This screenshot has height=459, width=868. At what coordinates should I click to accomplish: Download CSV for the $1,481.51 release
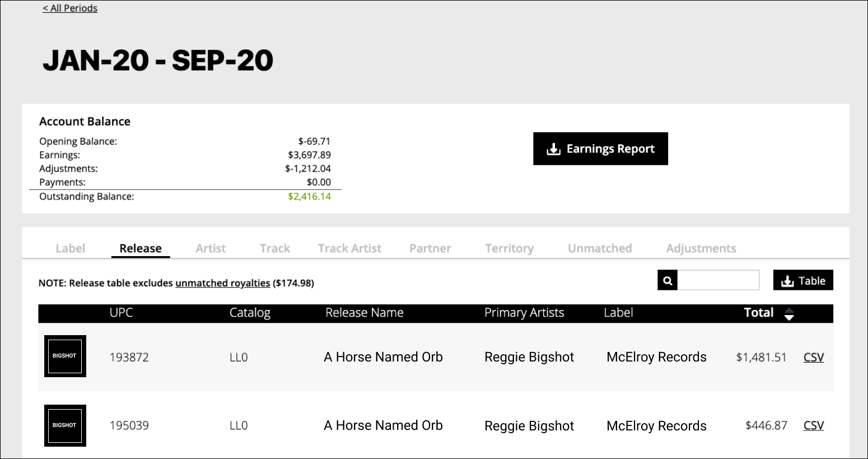(x=814, y=357)
